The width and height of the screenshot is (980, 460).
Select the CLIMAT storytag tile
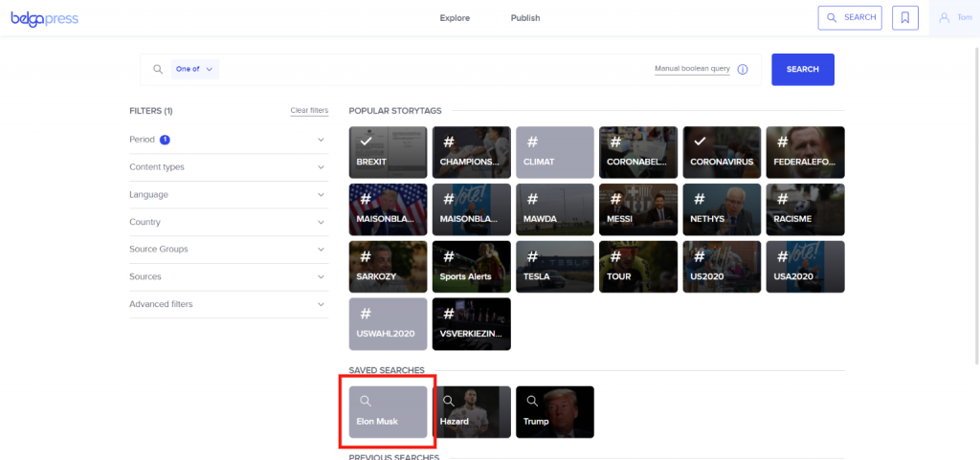click(555, 152)
